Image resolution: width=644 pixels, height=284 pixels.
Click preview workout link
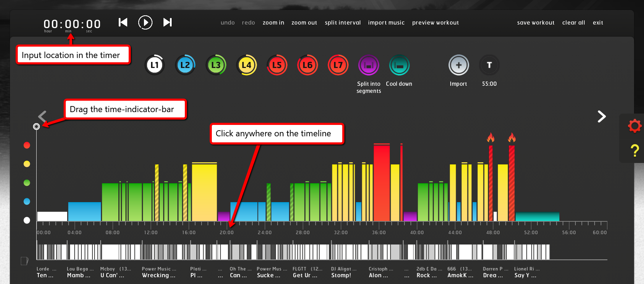(435, 23)
